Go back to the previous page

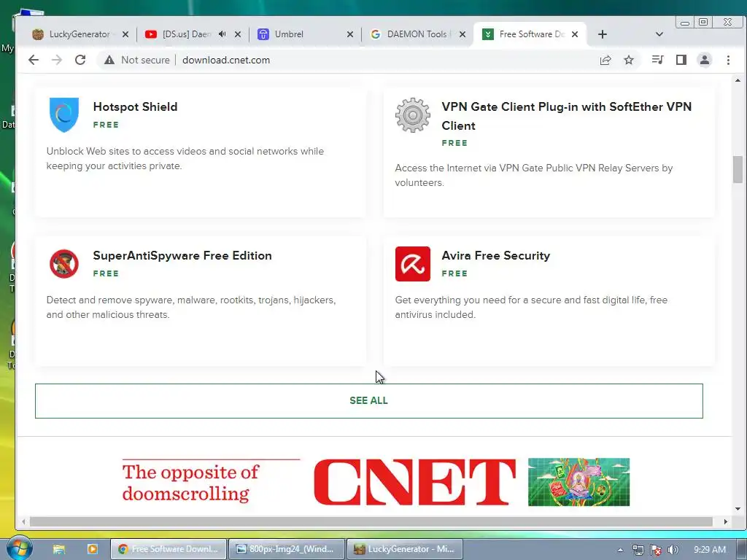coord(34,60)
